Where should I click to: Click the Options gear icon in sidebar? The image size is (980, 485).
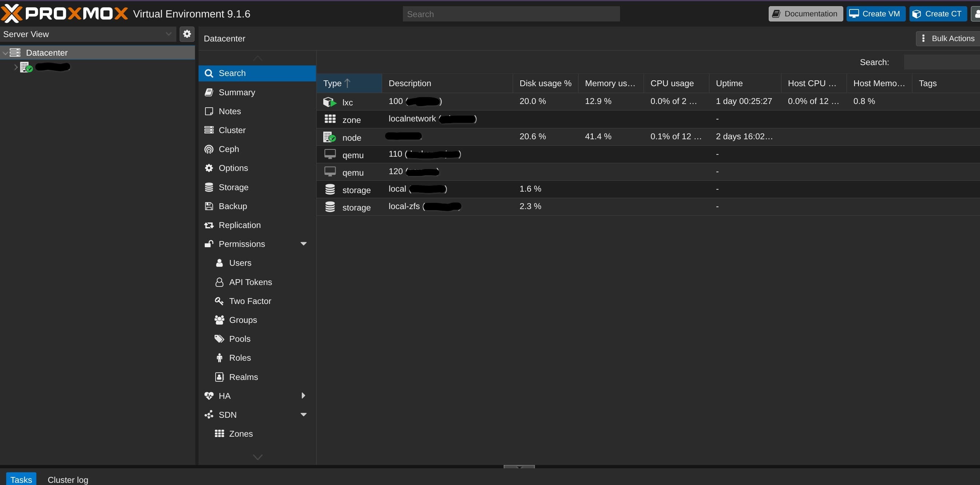pos(209,168)
